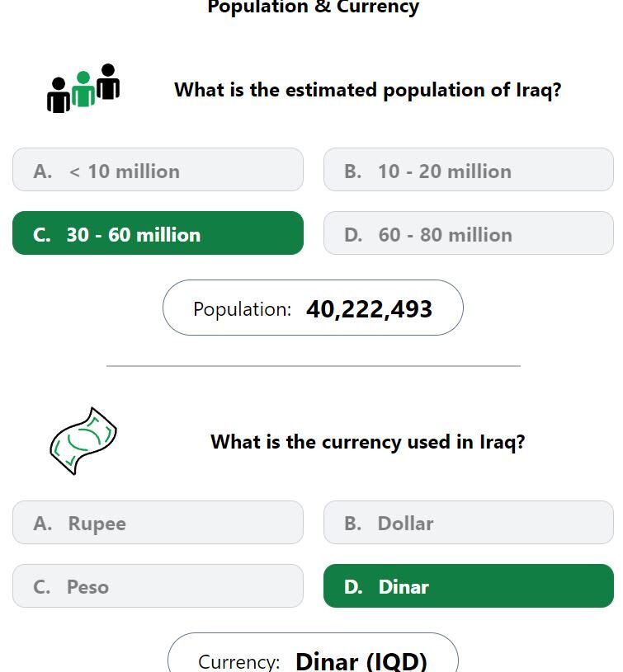Click the green person in population icon
Screen dimensions: 623x672
tap(83, 89)
